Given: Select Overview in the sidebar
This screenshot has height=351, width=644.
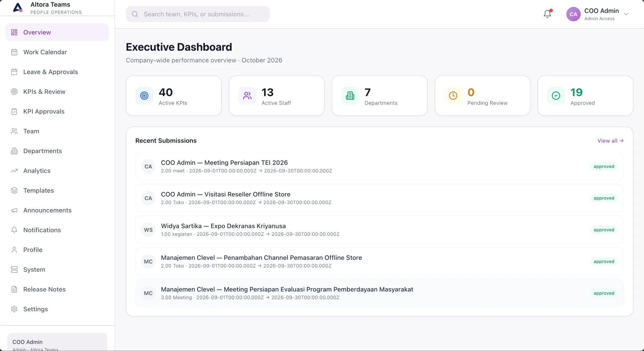Looking at the screenshot, I should (57, 32).
